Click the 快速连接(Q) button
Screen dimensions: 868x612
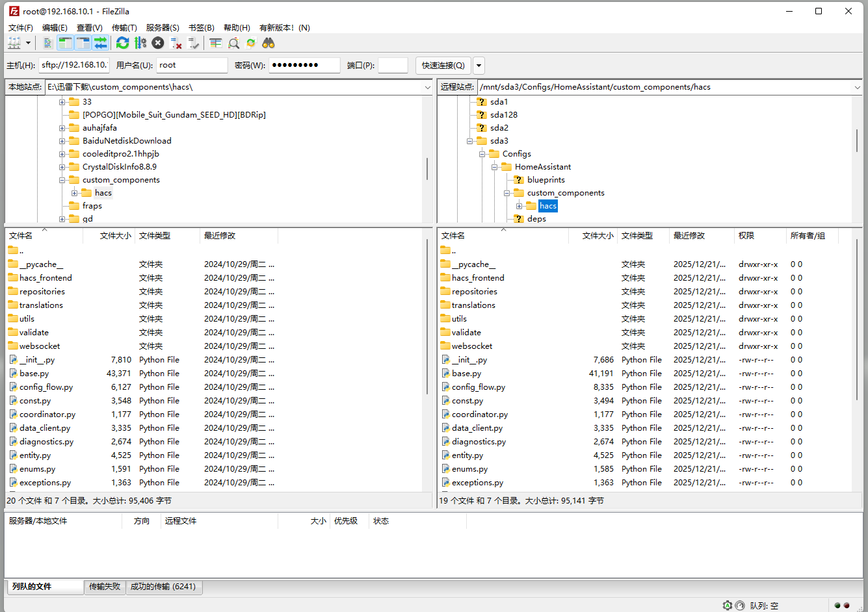(443, 65)
